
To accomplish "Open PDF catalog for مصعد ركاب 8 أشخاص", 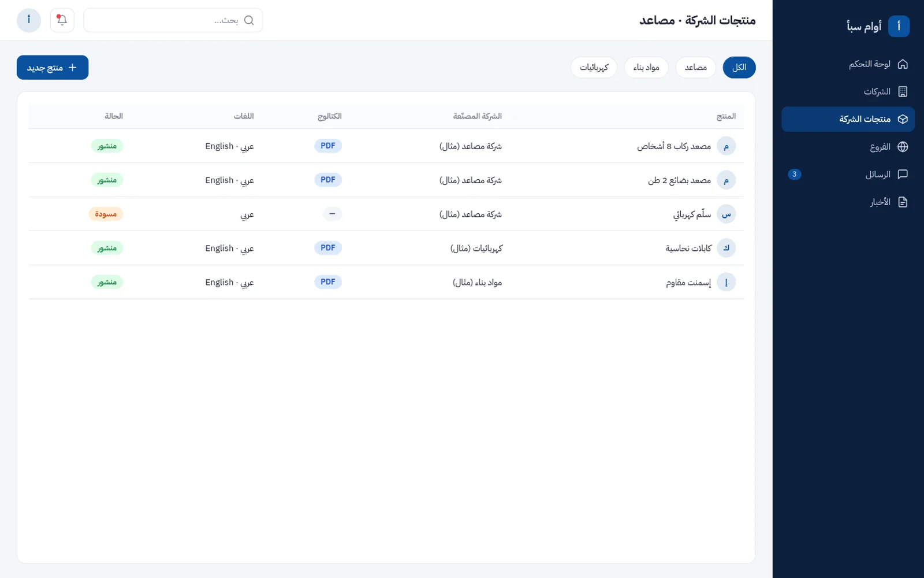I will click(328, 146).
